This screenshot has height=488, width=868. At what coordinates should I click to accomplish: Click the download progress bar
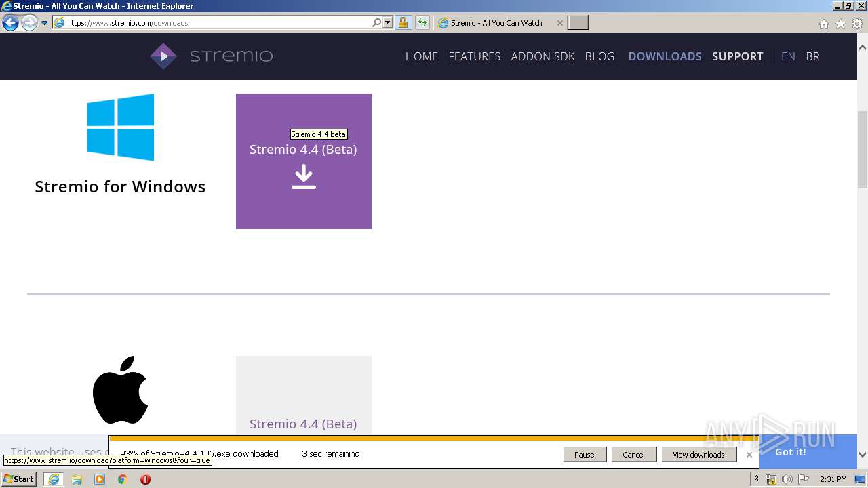point(434,439)
